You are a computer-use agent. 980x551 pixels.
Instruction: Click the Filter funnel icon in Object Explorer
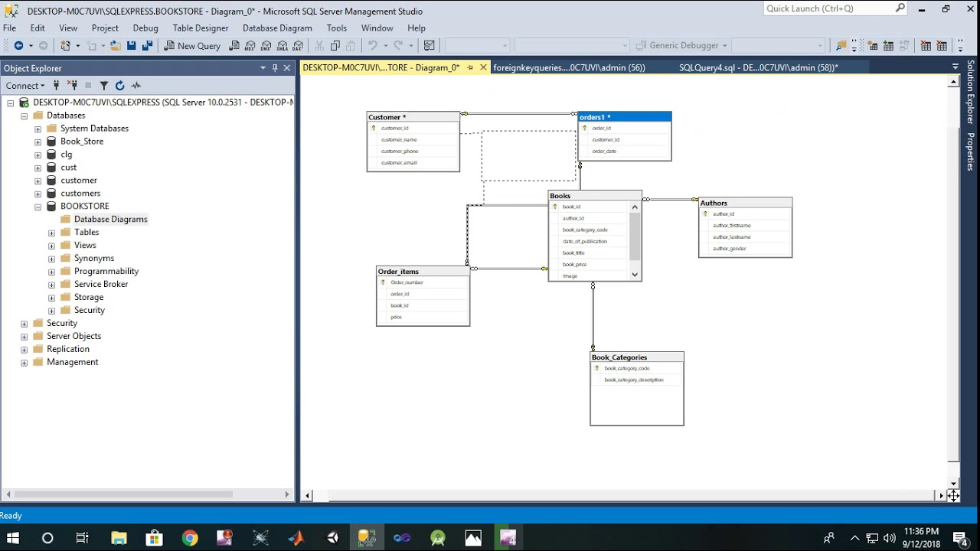pyautogui.click(x=104, y=86)
